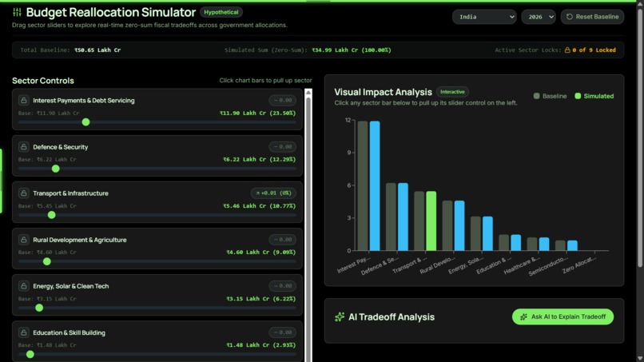The height and width of the screenshot is (362, 644).
Task: Click the +0.01 (0%) change badge on Transport
Action: click(x=273, y=193)
